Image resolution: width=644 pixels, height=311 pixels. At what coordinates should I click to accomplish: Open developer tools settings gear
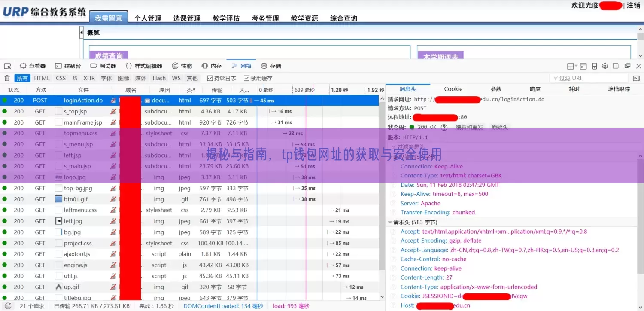pyautogui.click(x=605, y=66)
